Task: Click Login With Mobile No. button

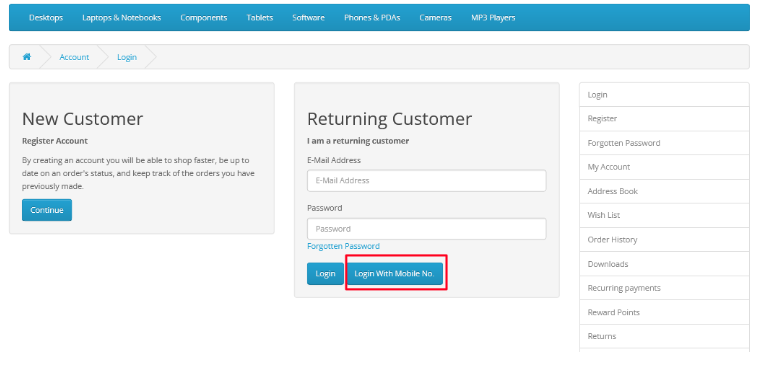Action: (394, 273)
